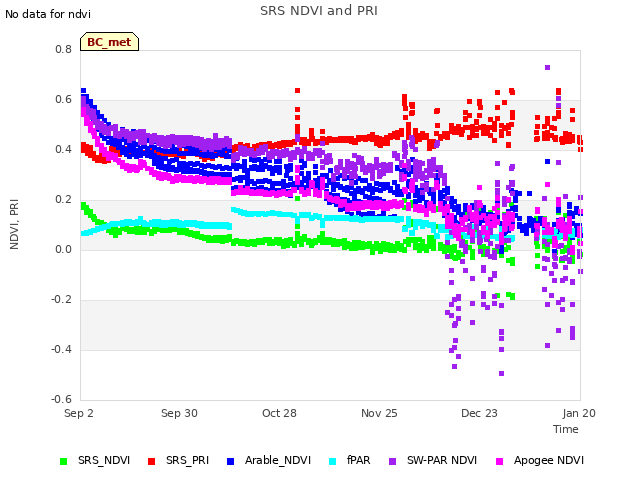Screen dimensions: 640x480
Task: Click the 'No data for ndvi' message
Action: pos(48,14)
